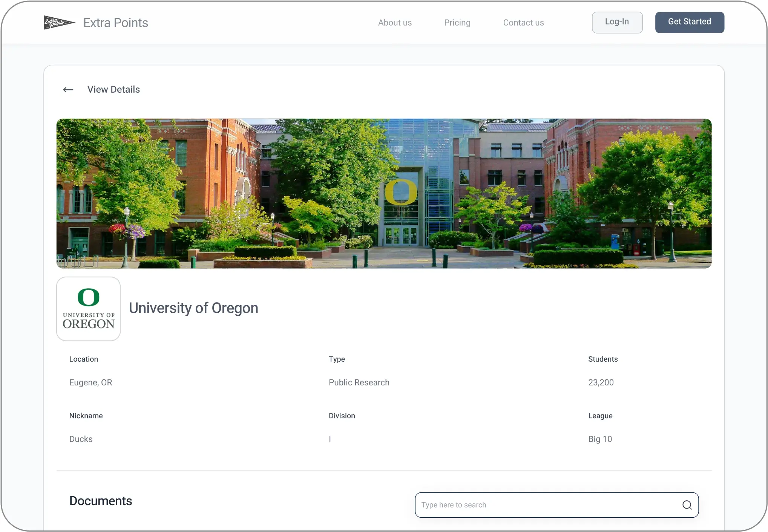This screenshot has width=768, height=532.
Task: Click the campus banner photo
Action: [384, 193]
